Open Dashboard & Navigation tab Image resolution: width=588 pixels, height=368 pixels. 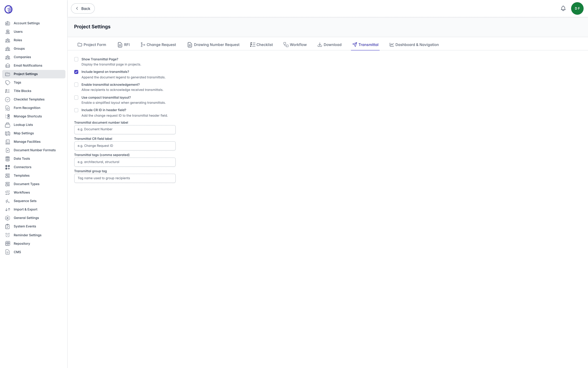[x=414, y=45]
